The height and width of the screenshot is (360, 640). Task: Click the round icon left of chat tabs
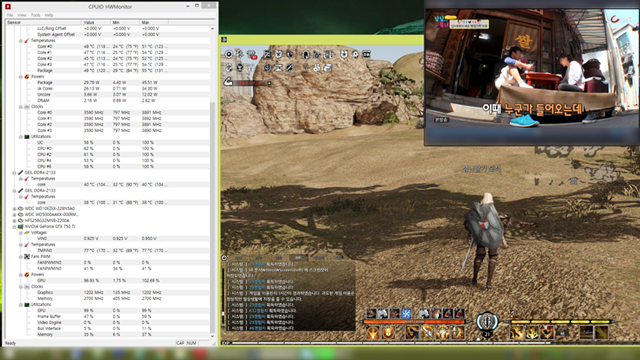(224, 258)
